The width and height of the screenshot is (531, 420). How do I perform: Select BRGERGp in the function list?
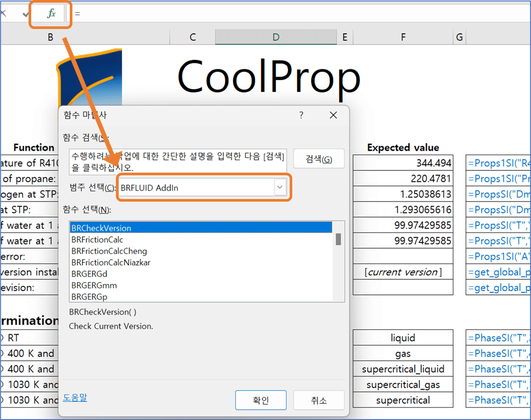click(201, 297)
